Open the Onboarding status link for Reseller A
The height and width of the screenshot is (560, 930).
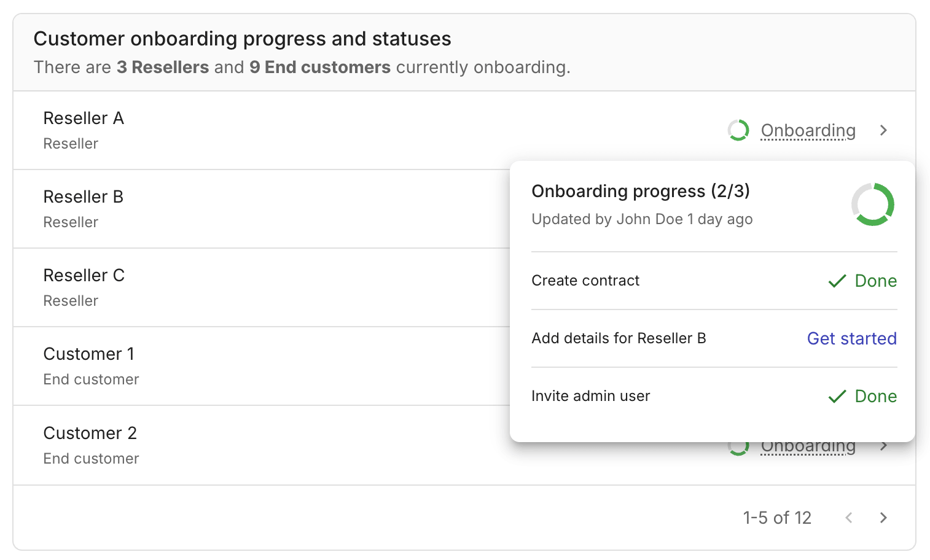[808, 130]
